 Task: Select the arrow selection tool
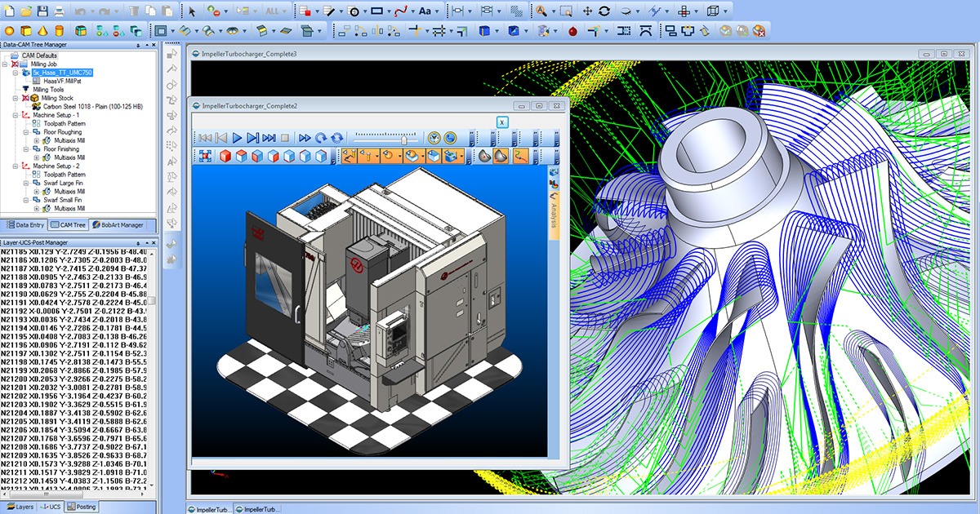point(193,11)
